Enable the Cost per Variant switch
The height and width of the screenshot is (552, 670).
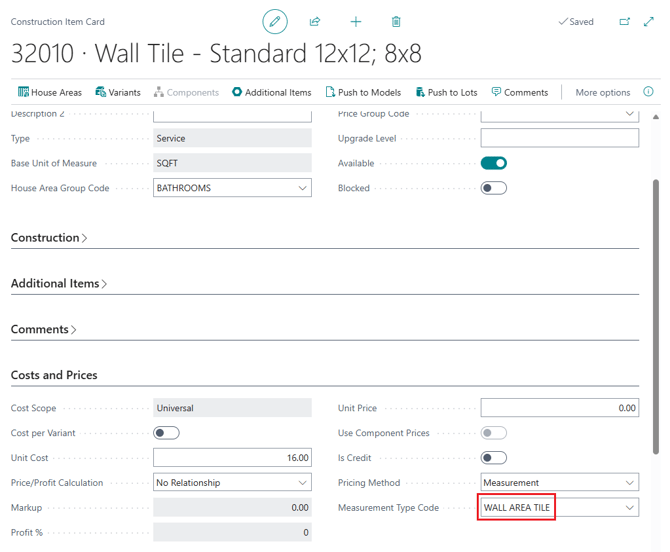pyautogui.click(x=166, y=433)
